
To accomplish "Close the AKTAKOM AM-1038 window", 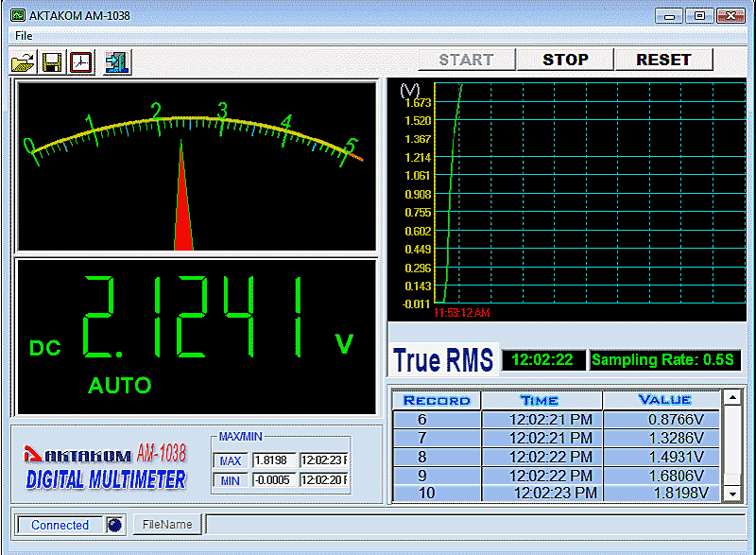I will click(730, 16).
